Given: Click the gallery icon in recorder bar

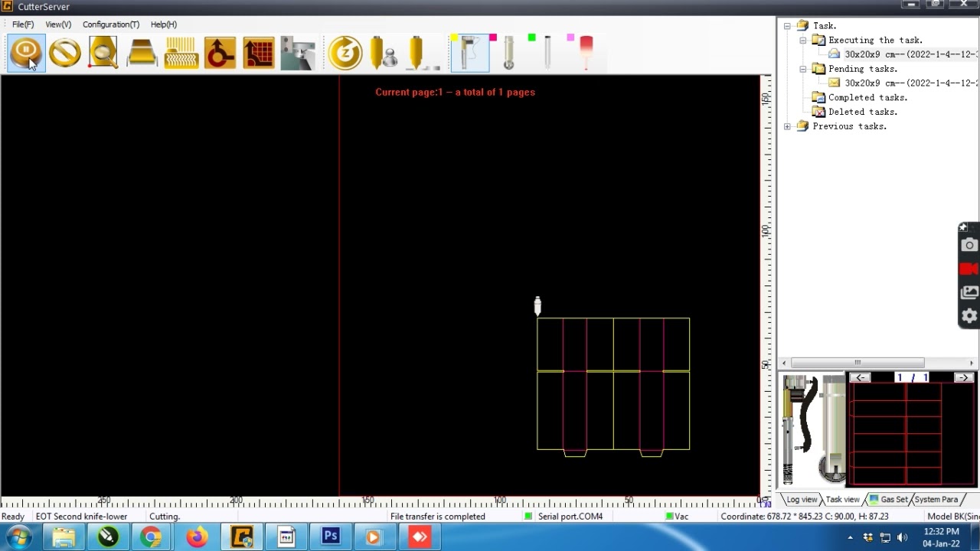Looking at the screenshot, I should pyautogui.click(x=969, y=292).
